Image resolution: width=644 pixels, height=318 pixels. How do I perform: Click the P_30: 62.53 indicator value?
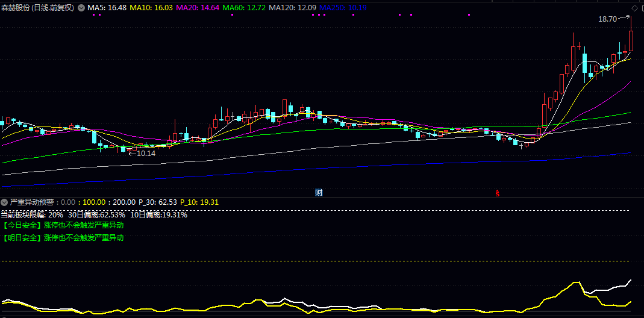(x=158, y=202)
